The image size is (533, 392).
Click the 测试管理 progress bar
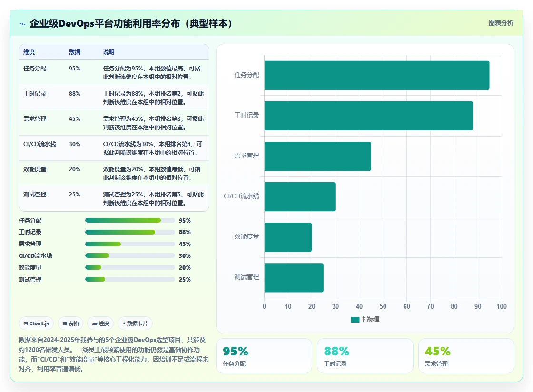pyautogui.click(x=130, y=279)
